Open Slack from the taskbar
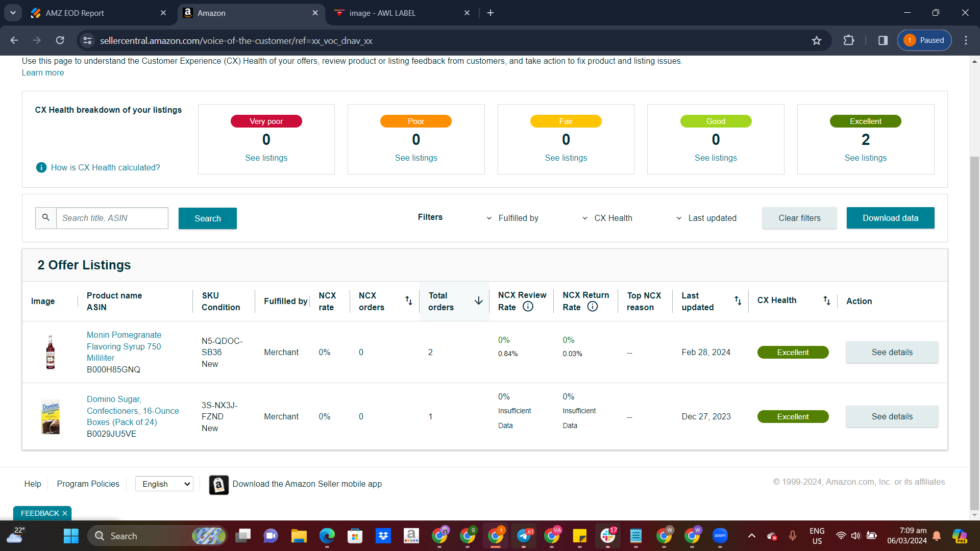Image resolution: width=980 pixels, height=551 pixels. [607, 536]
